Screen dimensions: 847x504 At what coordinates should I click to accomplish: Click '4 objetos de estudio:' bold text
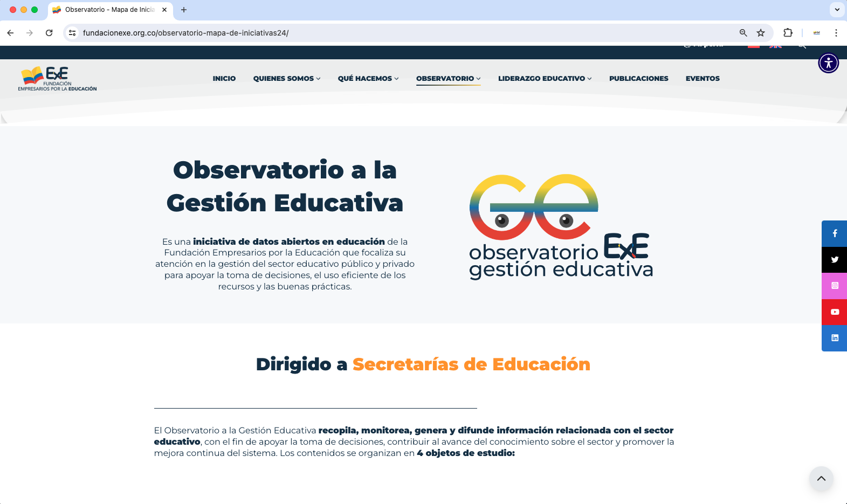coord(466,453)
